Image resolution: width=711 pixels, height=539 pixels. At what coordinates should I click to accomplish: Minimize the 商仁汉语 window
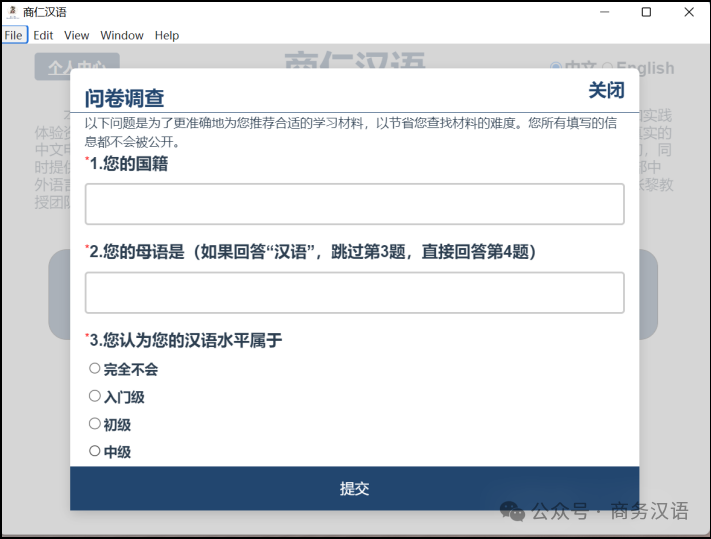[604, 12]
